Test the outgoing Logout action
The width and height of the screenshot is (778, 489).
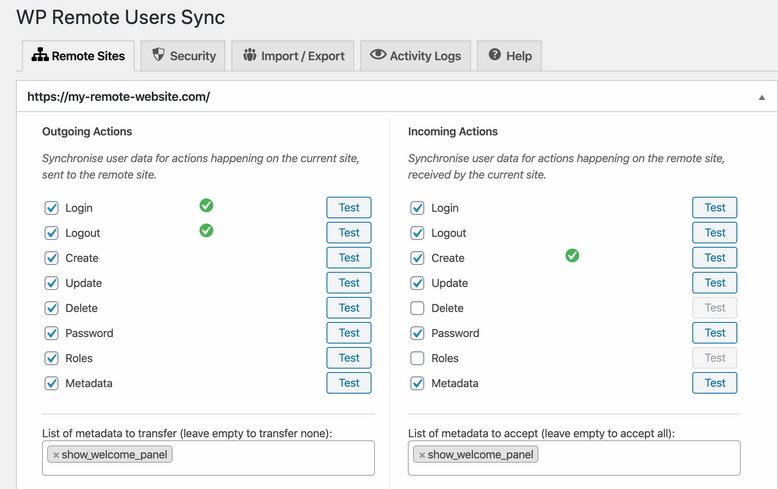pyautogui.click(x=349, y=233)
